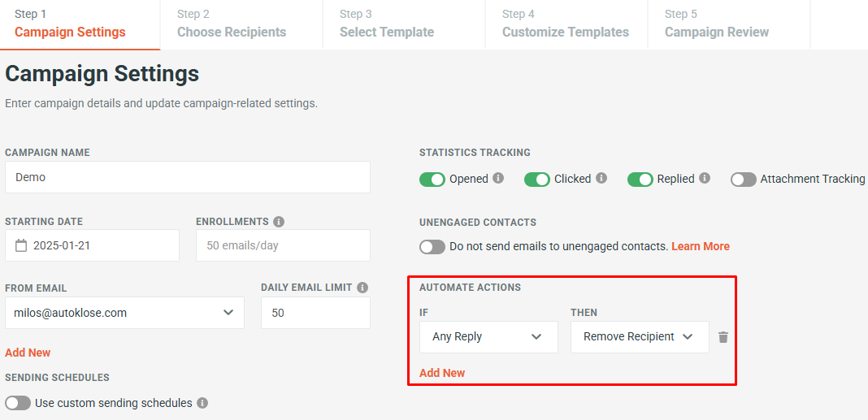Delete the Any Reply automation with trash icon
The width and height of the screenshot is (868, 420).
pyautogui.click(x=723, y=337)
